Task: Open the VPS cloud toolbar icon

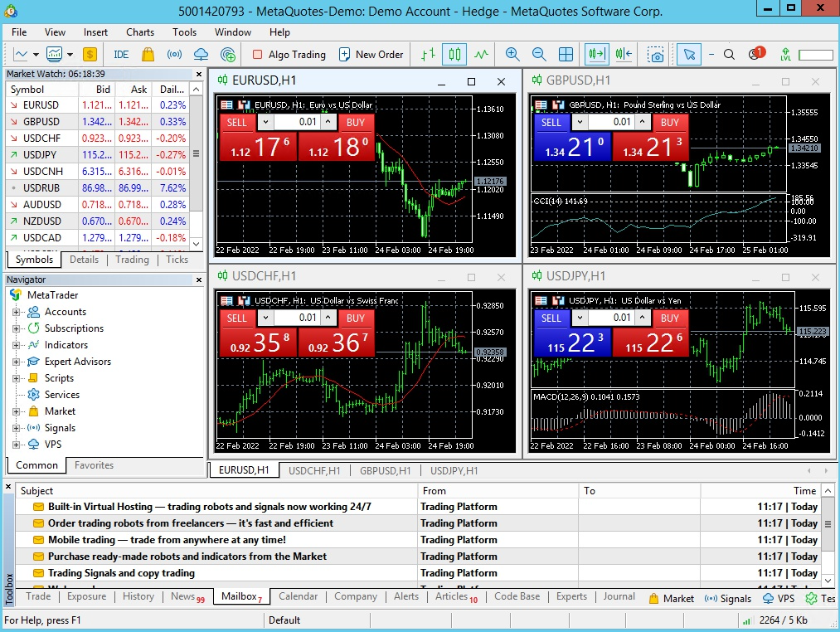Action: point(201,54)
